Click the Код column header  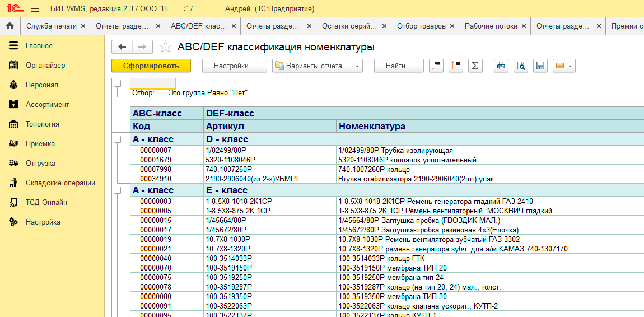(x=167, y=127)
